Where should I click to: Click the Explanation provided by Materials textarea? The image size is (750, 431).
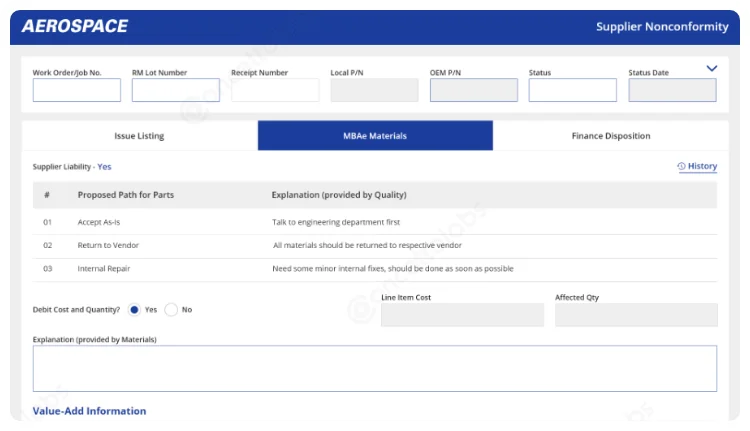coord(375,368)
